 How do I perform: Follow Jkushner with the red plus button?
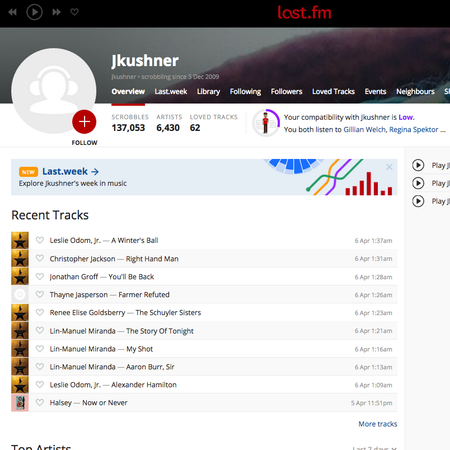coord(84,122)
